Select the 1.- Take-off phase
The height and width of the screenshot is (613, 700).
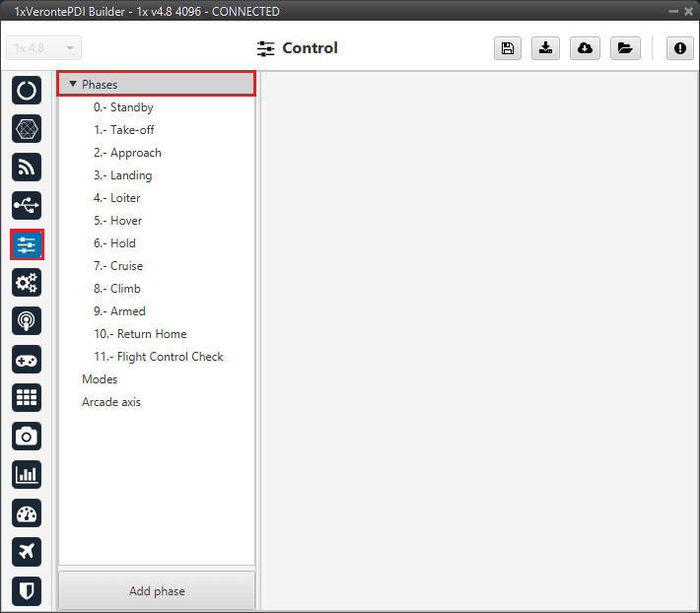coord(124,130)
